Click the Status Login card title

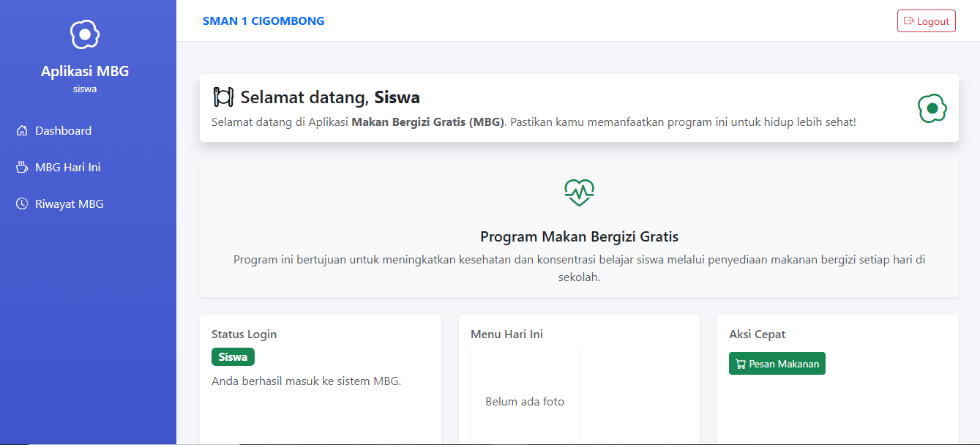(244, 334)
